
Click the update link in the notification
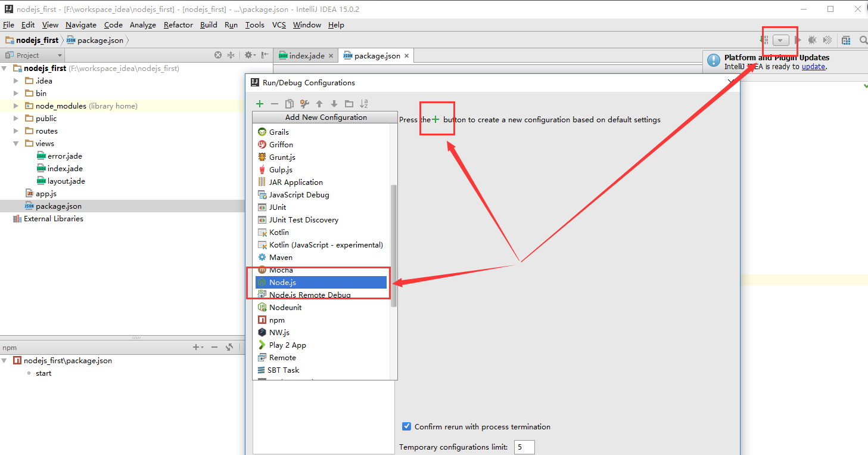click(x=813, y=67)
